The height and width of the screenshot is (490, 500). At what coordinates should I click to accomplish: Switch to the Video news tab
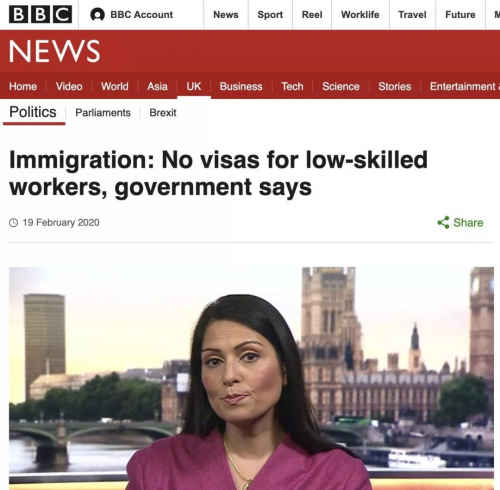(x=69, y=86)
